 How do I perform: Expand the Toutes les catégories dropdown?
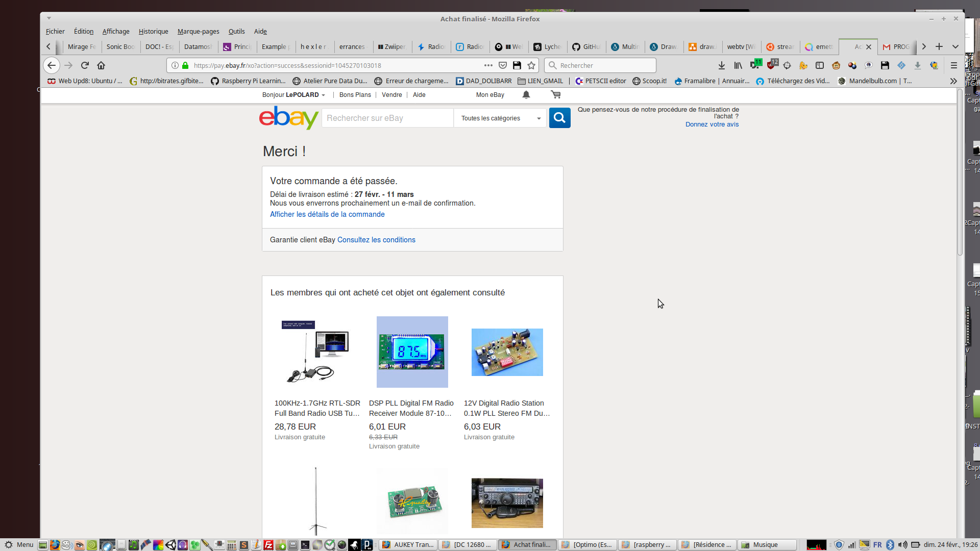tap(500, 118)
